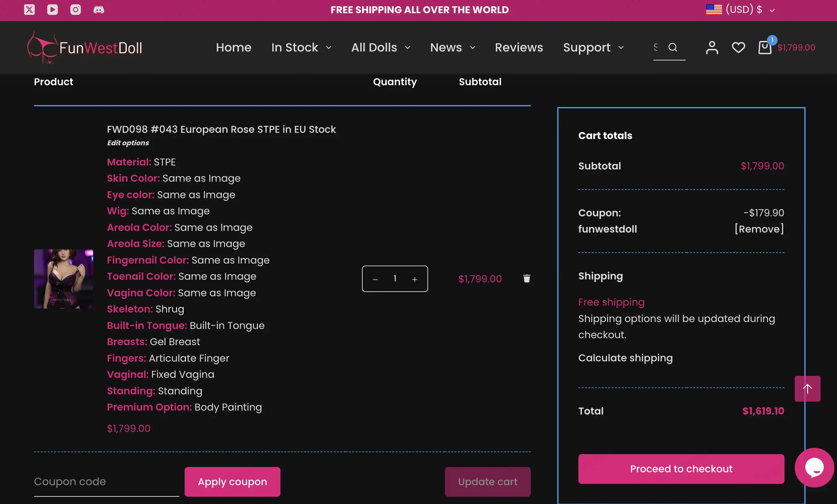The image size is (837, 504).
Task: Expand the In Stock menu chevron
Action: [x=328, y=48]
